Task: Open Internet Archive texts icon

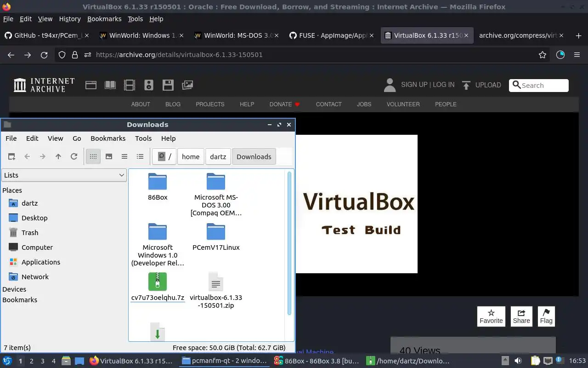Action: point(110,85)
